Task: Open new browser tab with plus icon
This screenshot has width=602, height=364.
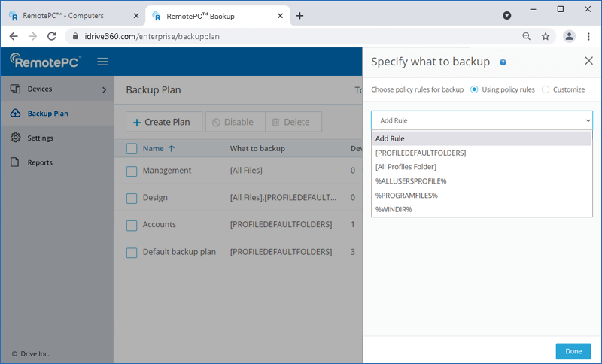Action: [299, 16]
